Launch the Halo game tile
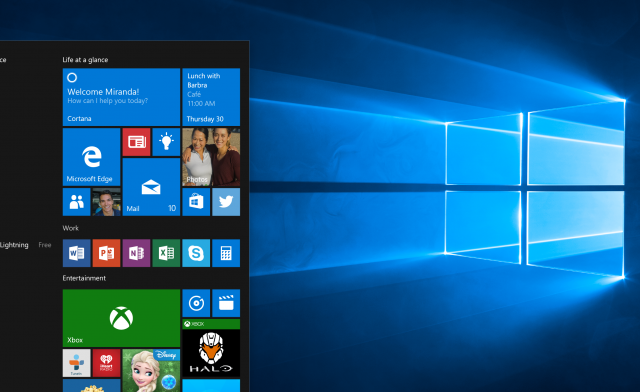This screenshot has height=392, width=640. 211,348
